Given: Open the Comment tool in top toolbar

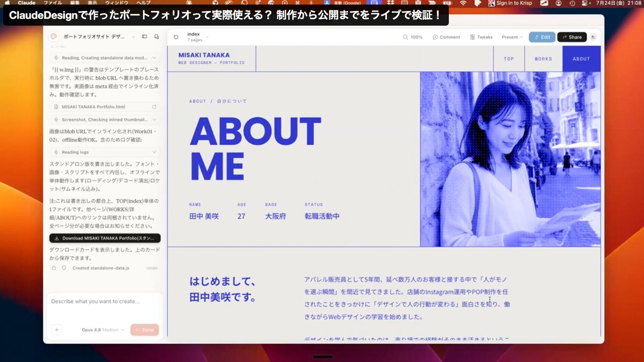Looking at the screenshot, I should point(446,37).
